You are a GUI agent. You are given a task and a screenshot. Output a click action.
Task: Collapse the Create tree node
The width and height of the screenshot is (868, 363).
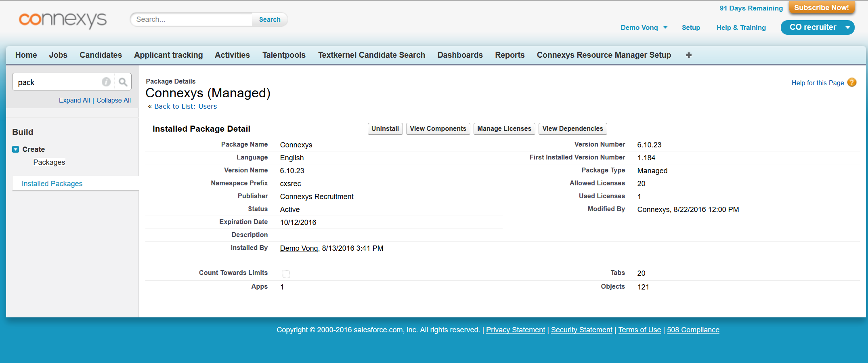coord(16,149)
